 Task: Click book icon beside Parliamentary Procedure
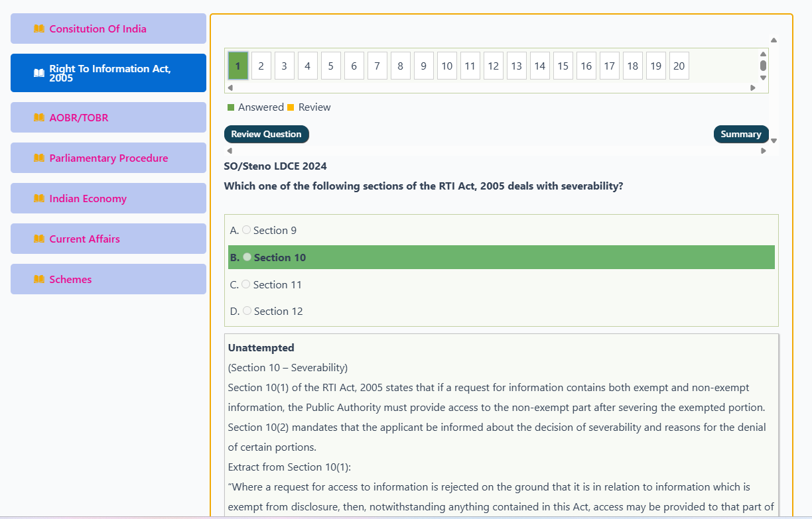pyautogui.click(x=39, y=158)
